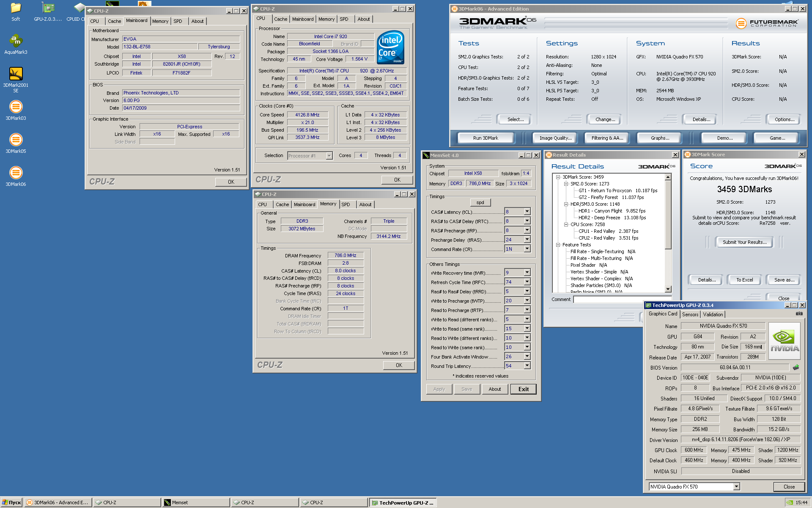Screen dimensions: 812x508
Task: Open Refresh Cycle Time (tRFC) dropdown
Action: (527, 282)
